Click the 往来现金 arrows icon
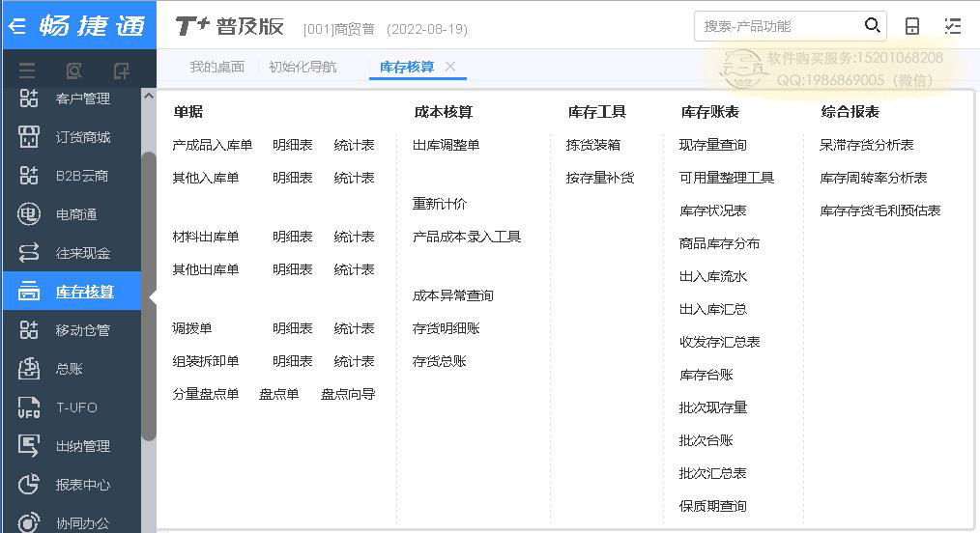Image resolution: width=980 pixels, height=533 pixels. [x=29, y=253]
